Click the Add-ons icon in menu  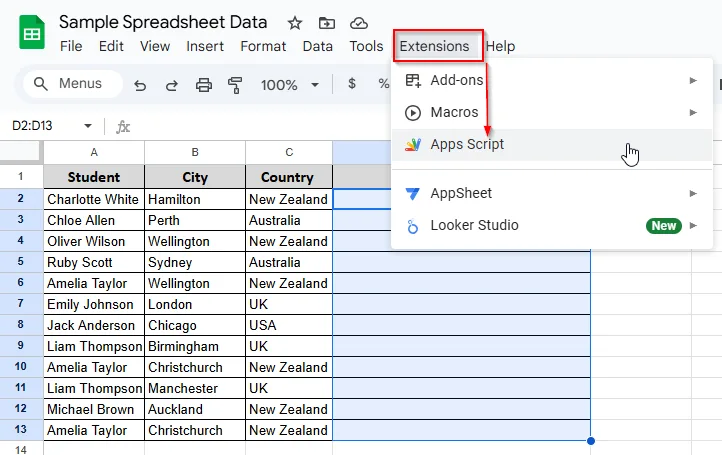413,81
